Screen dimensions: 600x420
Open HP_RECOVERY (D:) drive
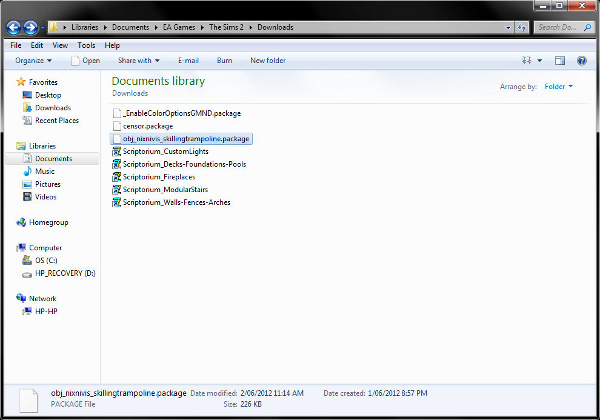click(64, 272)
